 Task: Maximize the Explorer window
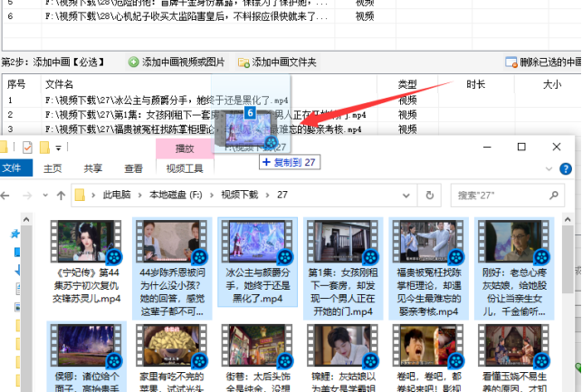click(x=521, y=147)
